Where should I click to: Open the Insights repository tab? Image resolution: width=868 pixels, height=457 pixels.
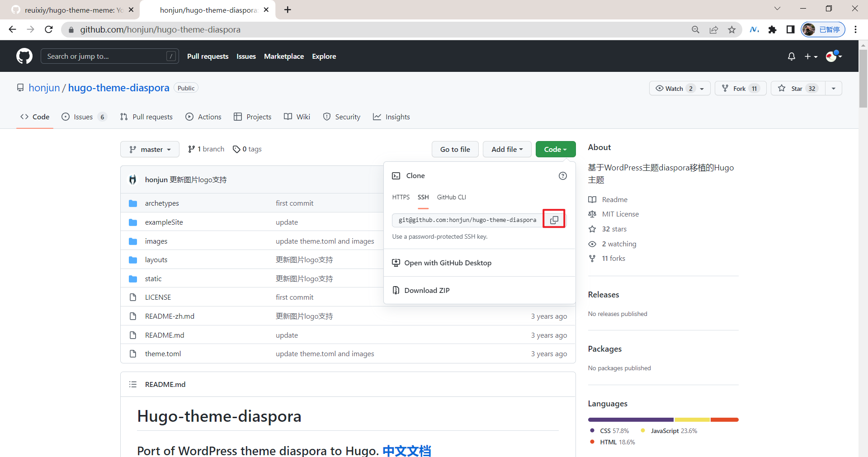392,117
